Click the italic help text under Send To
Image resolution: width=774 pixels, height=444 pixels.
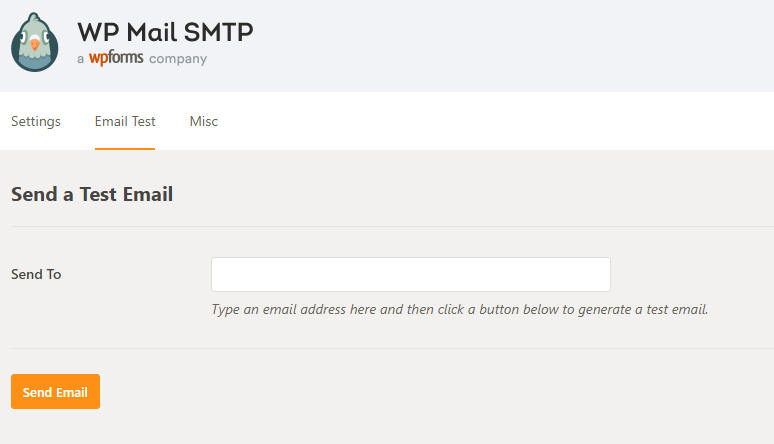pos(460,310)
